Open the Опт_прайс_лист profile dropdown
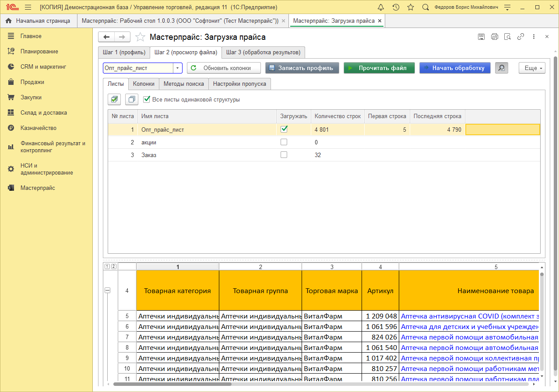Viewport: 559px width, 392px height. pos(177,68)
